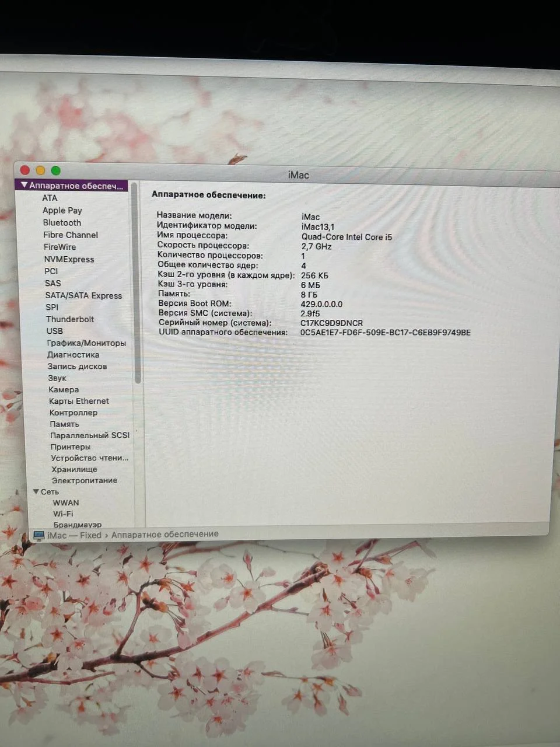Select Звук in the sidebar
Image resolution: width=560 pixels, height=747 pixels.
click(57, 378)
